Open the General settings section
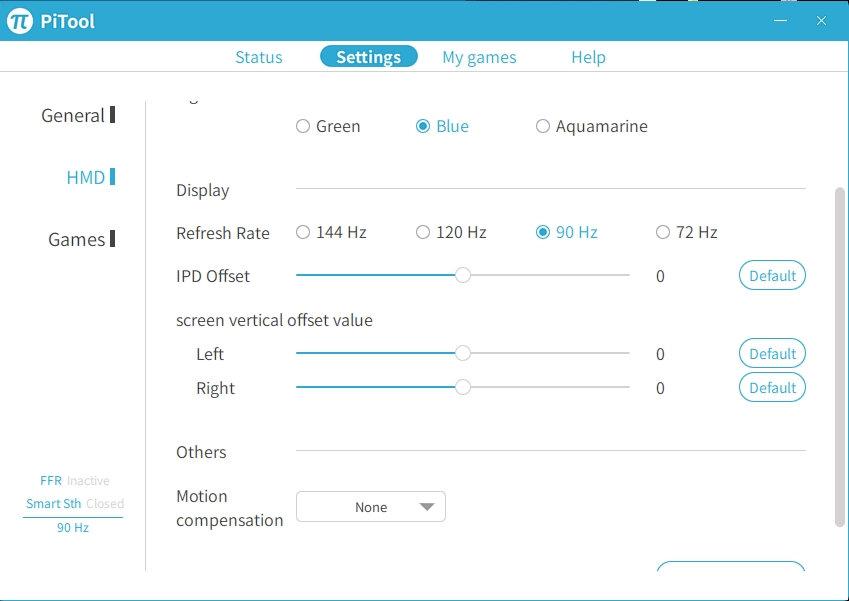Screen dimensions: 849x601 click(x=73, y=116)
